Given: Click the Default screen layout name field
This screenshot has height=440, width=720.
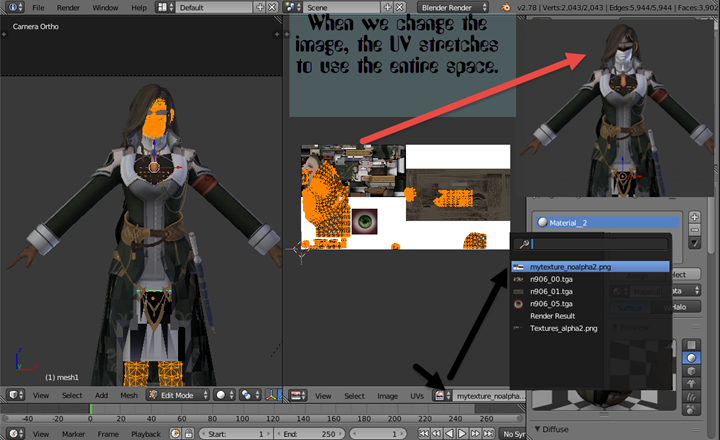Looking at the screenshot, I should [x=214, y=7].
